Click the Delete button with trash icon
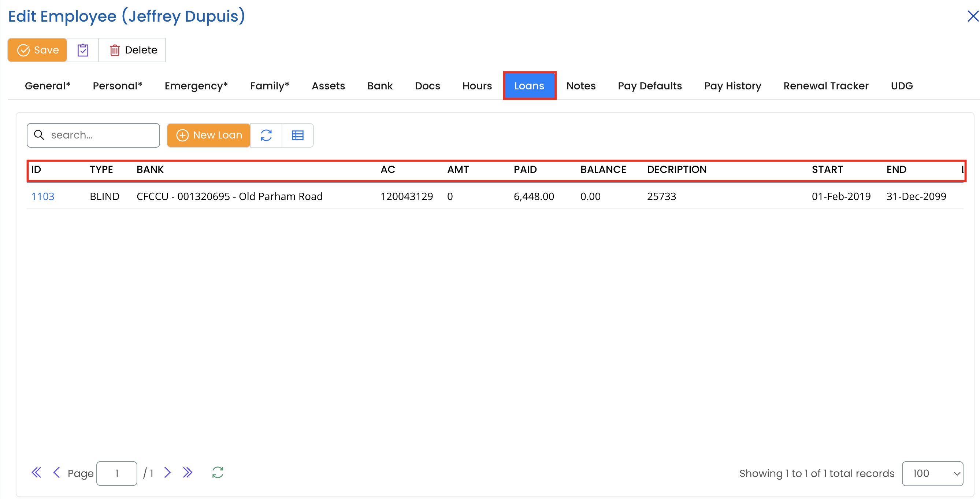 133,50
